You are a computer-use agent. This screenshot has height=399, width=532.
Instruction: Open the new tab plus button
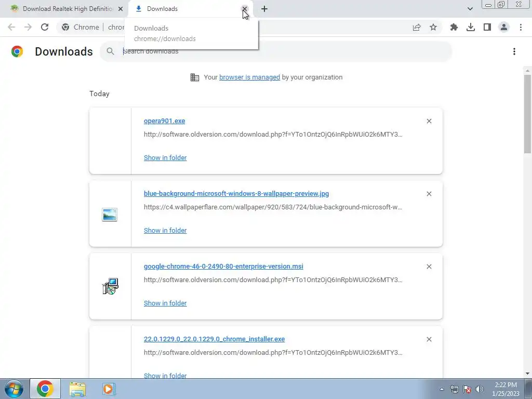click(264, 9)
